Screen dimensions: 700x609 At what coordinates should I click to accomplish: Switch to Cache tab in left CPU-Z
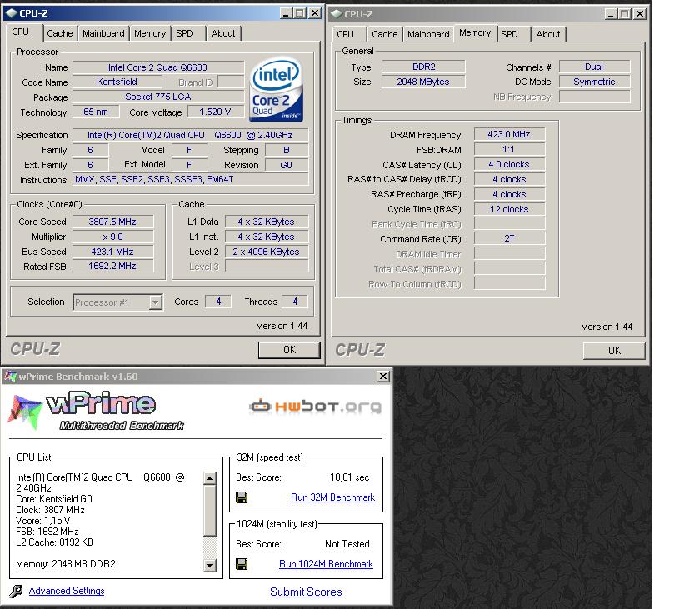coord(59,33)
